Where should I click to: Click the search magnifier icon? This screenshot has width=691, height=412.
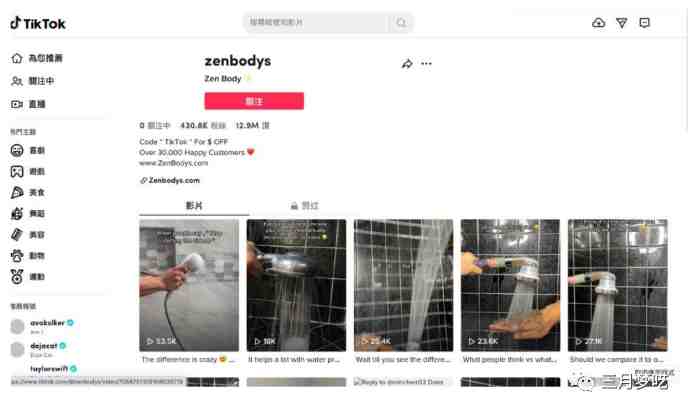click(401, 22)
